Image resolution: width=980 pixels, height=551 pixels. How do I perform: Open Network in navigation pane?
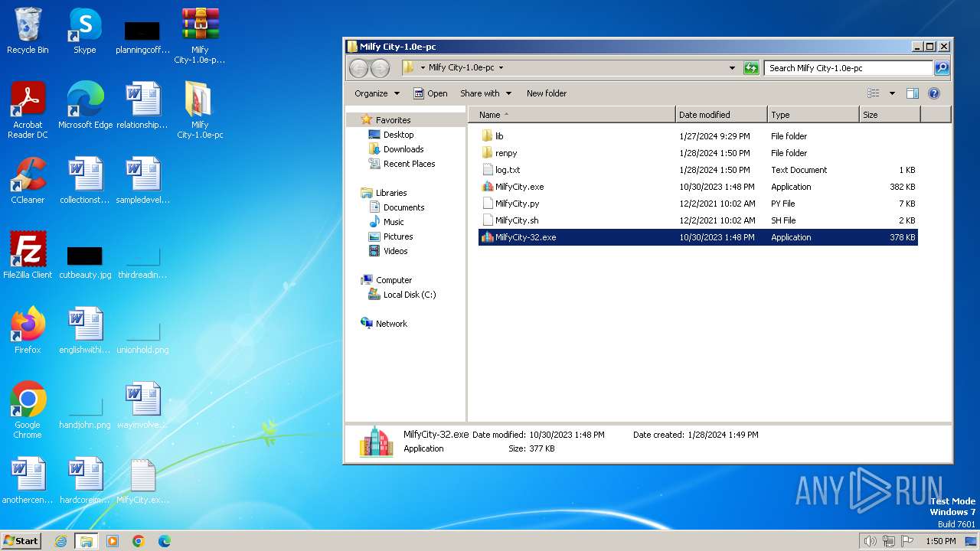pyautogui.click(x=384, y=324)
